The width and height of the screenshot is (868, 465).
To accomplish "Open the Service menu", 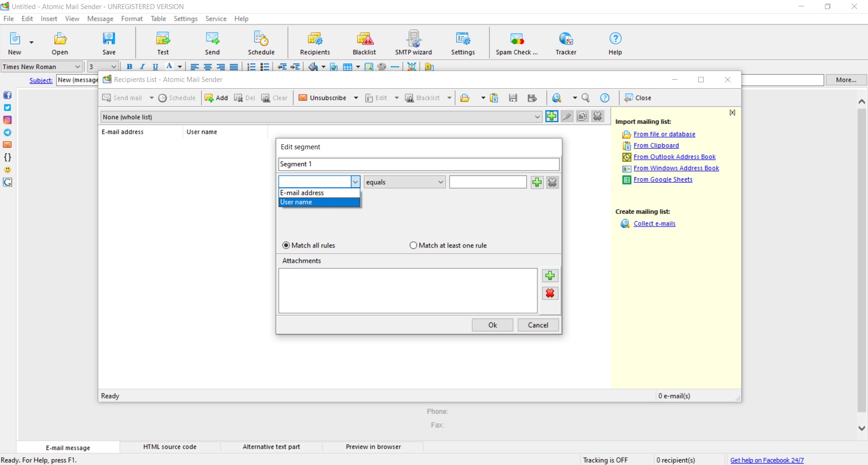I will point(216,19).
